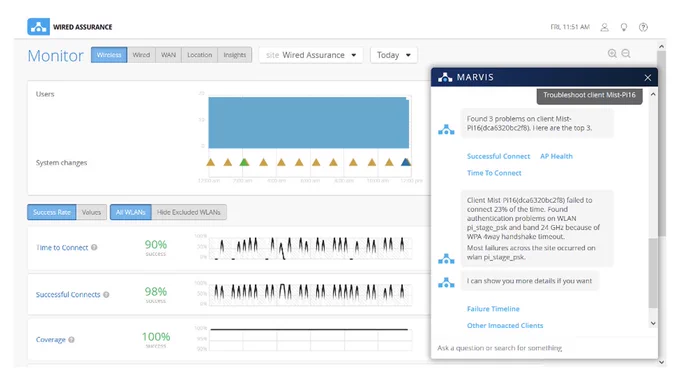Viewport: 680px width, 383px height.
Task: Click the zoom in magnifier icon
Action: click(612, 53)
